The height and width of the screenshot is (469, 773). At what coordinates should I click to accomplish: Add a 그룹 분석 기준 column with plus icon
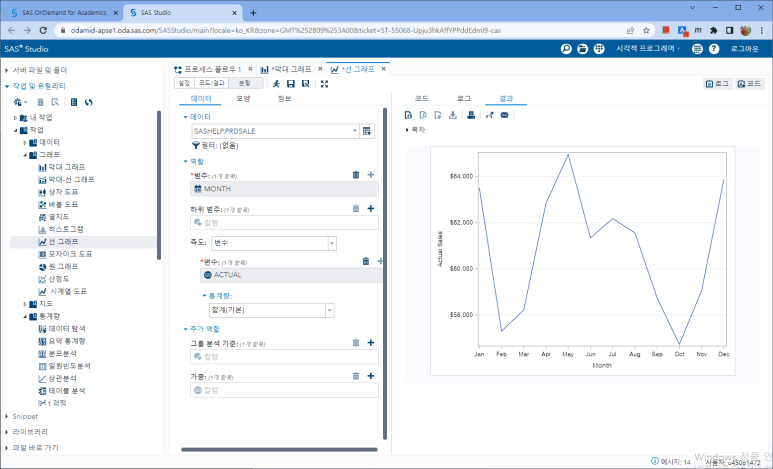(371, 343)
